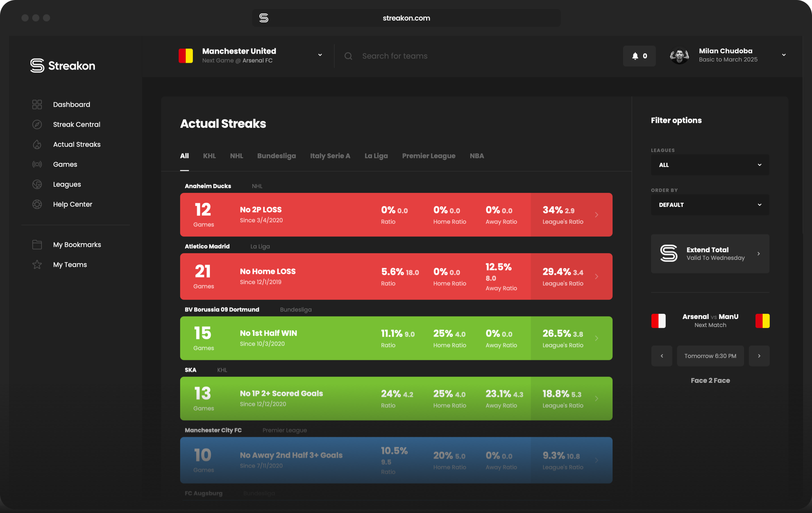Open the Order By DEFAULT dropdown
The width and height of the screenshot is (812, 513).
click(710, 205)
